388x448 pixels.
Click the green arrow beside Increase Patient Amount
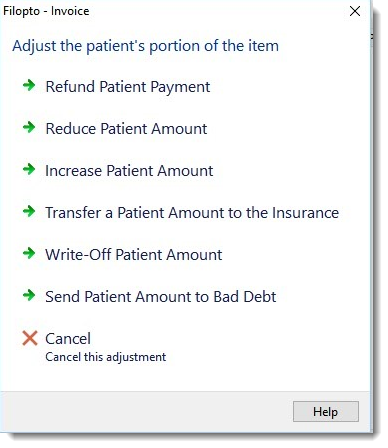29,169
